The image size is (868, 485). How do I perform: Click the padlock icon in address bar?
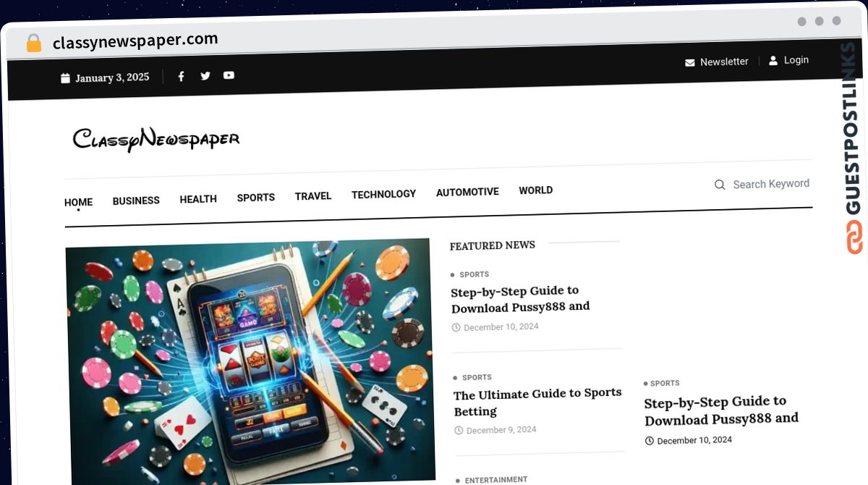[33, 43]
